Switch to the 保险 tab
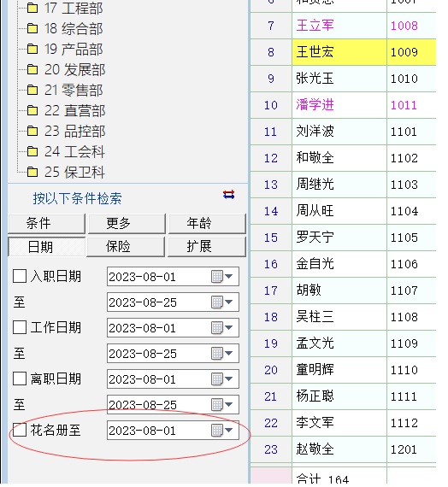 126,247
